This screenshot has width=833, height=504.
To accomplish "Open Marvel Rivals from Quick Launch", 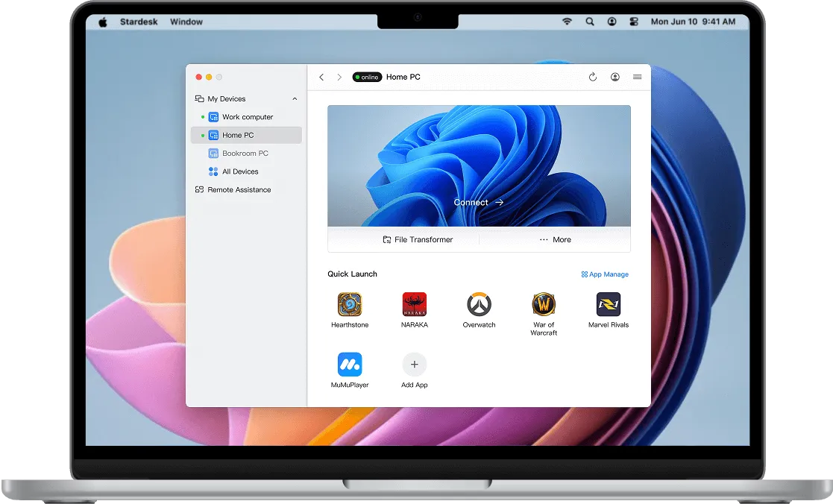I will point(609,304).
